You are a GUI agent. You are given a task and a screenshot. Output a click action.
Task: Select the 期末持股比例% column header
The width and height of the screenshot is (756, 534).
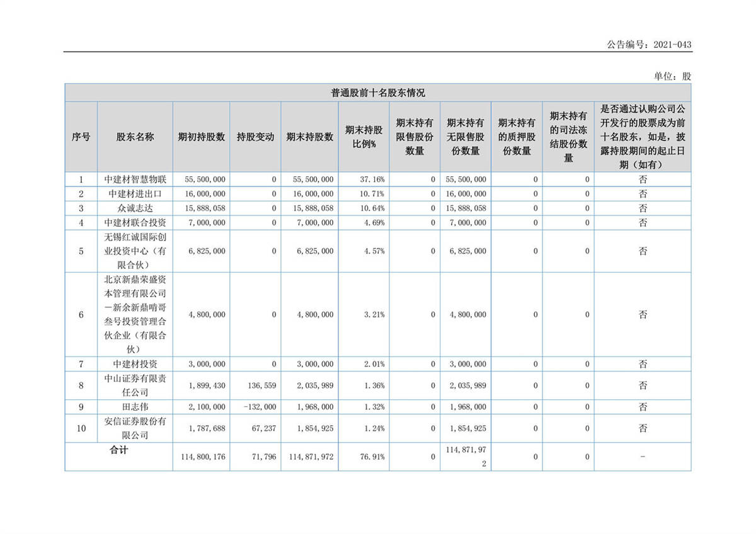coord(364,137)
